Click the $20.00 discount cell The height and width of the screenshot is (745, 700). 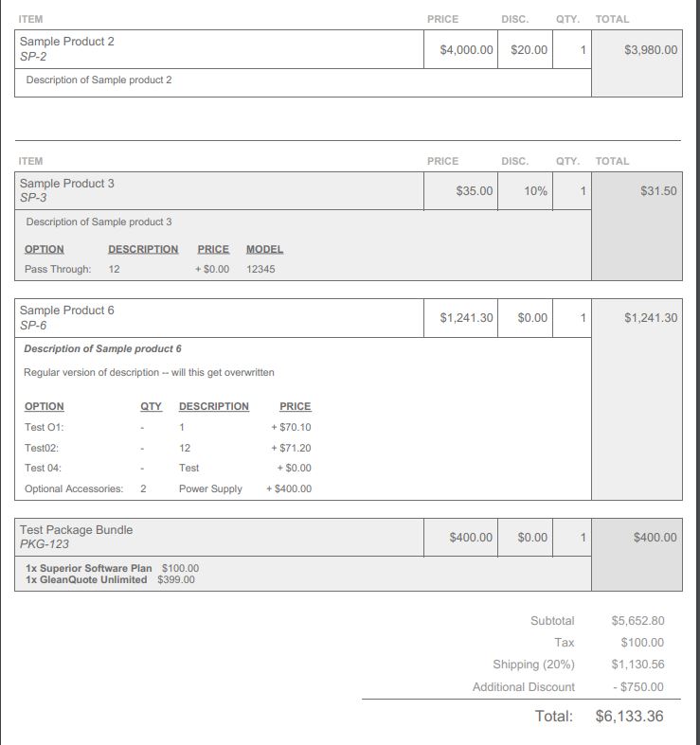click(x=529, y=49)
